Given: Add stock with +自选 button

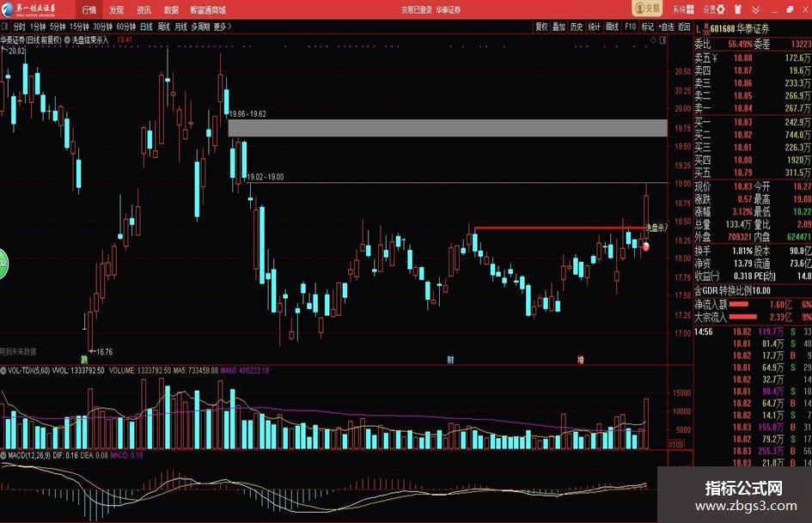Looking at the screenshot, I should 666,27.
